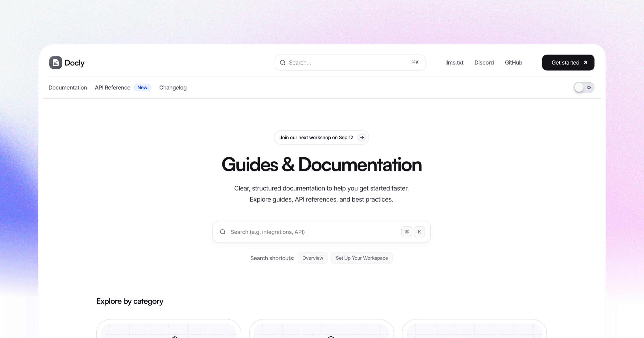This screenshot has width=644, height=338.
Task: Select the Overview search shortcut
Action: click(313, 258)
